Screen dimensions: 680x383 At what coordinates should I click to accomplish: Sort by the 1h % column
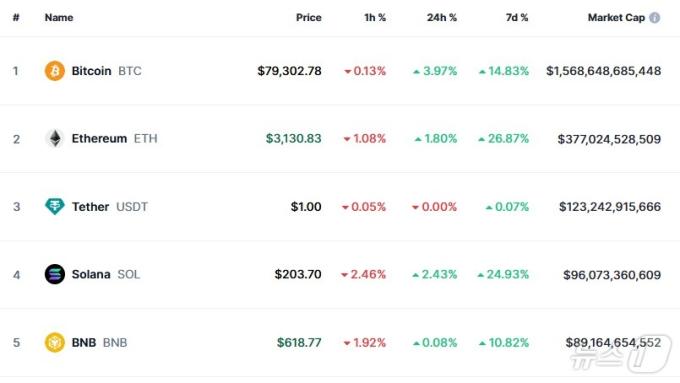point(375,18)
